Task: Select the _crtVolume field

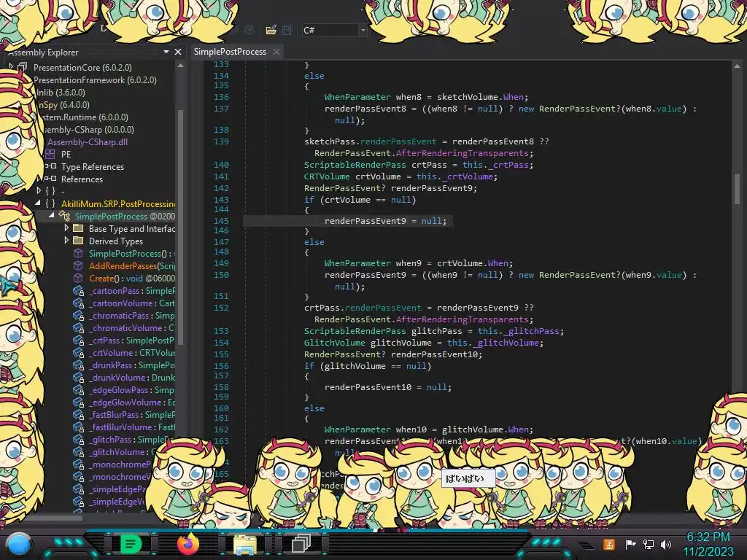Action: coord(132,352)
